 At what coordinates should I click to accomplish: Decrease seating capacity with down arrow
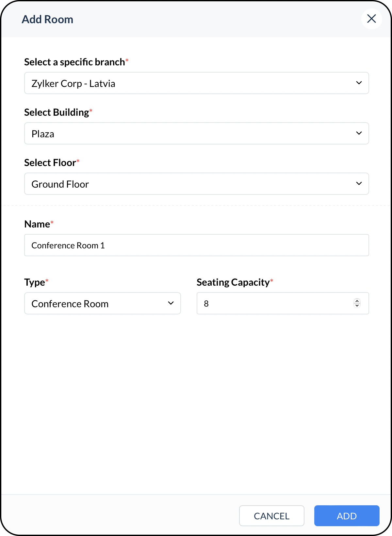click(x=357, y=306)
